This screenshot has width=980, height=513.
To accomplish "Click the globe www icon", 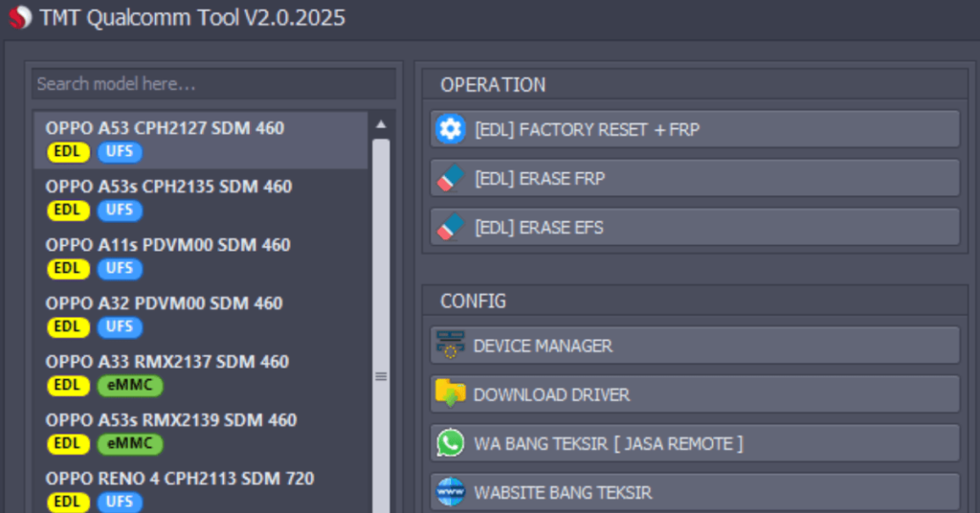I will coord(450,492).
